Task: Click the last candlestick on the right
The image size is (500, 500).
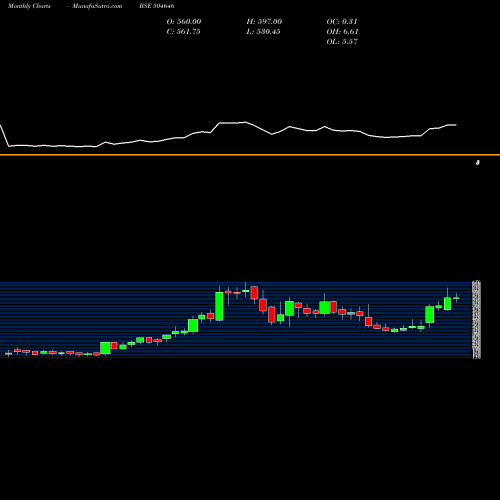Action: [456, 298]
